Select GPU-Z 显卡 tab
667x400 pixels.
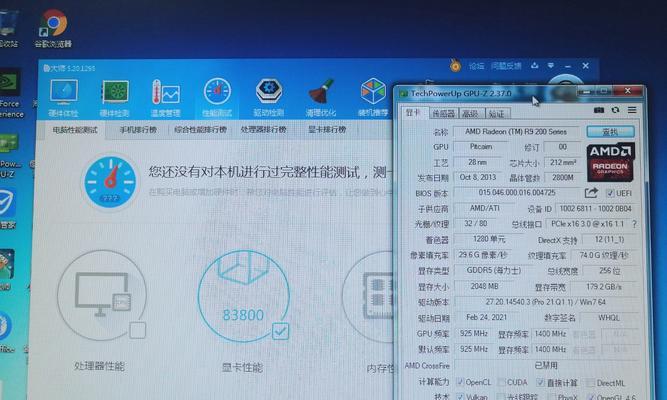[x=413, y=112]
